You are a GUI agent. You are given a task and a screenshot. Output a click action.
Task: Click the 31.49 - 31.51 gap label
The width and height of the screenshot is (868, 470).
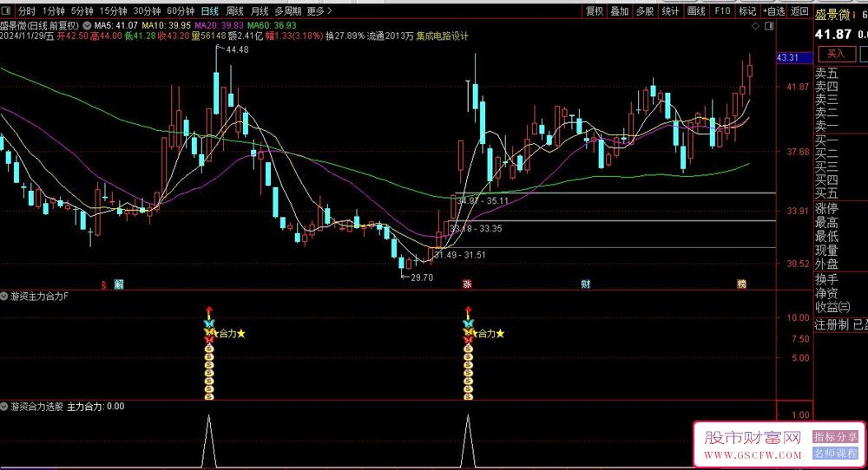[x=460, y=255]
